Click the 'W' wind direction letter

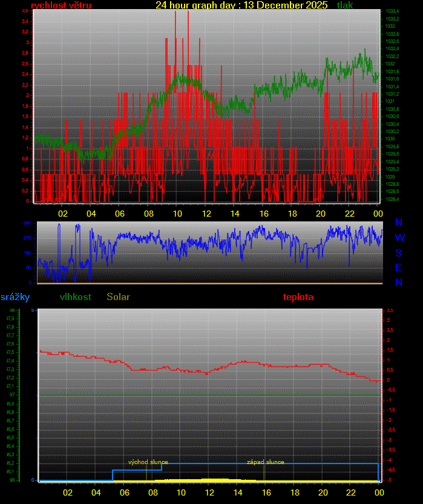pyautogui.click(x=399, y=238)
